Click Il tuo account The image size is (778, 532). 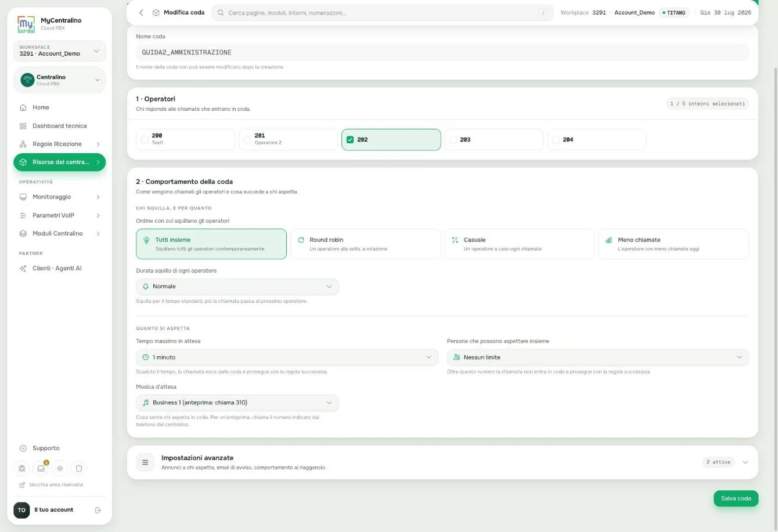[x=53, y=510]
